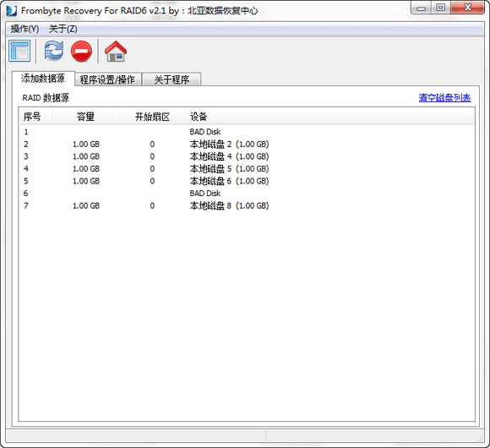This screenshot has width=490, height=448.
Task: Close the Frombyte Recovery window
Action: coord(468,8)
